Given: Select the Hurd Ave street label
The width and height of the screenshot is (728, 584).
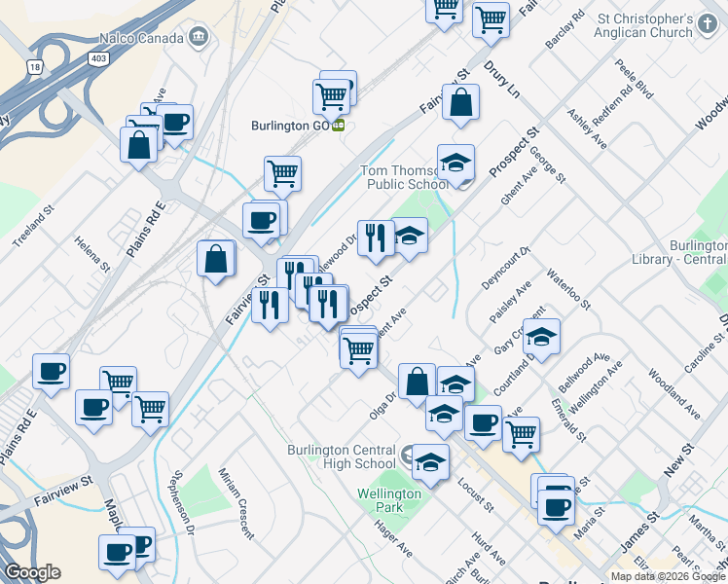Looking at the screenshot, I should coord(489,549).
